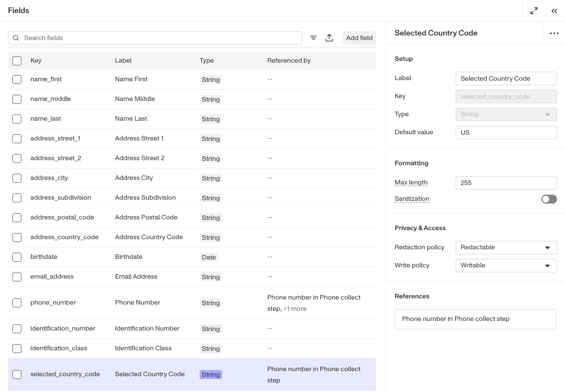
Task: Click the Email Address label cell
Action: point(136,277)
